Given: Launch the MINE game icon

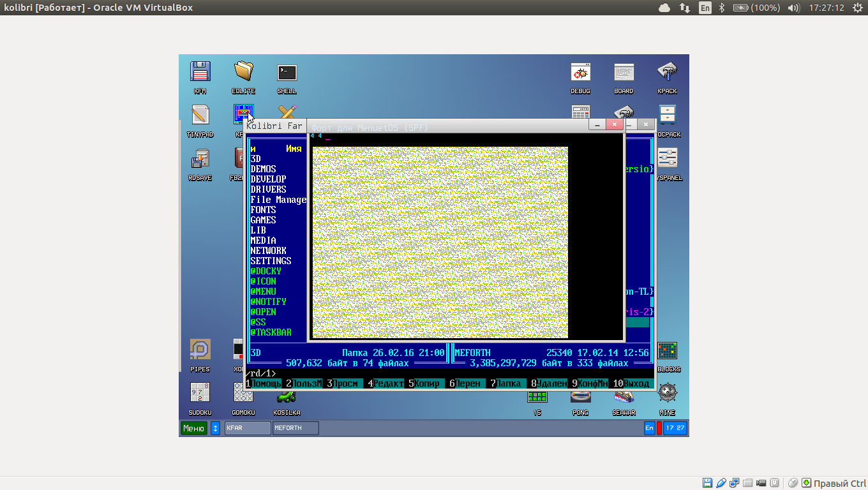Looking at the screenshot, I should 667,394.
